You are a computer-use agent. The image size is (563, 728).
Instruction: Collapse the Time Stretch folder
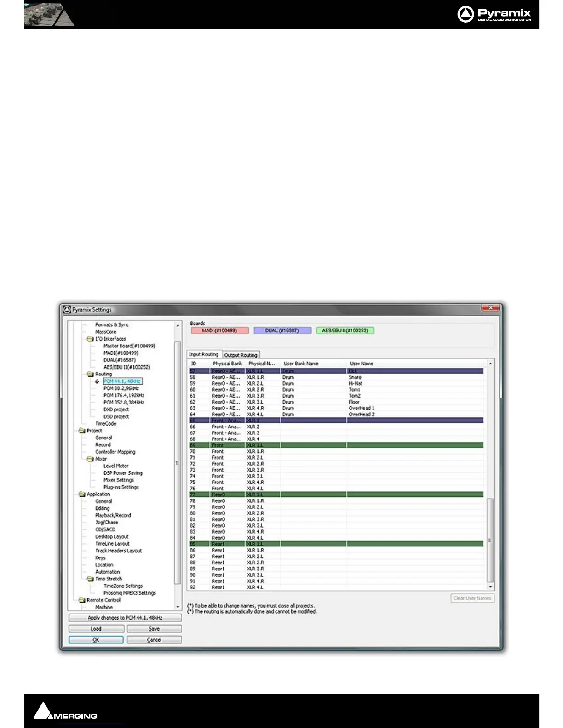90,579
